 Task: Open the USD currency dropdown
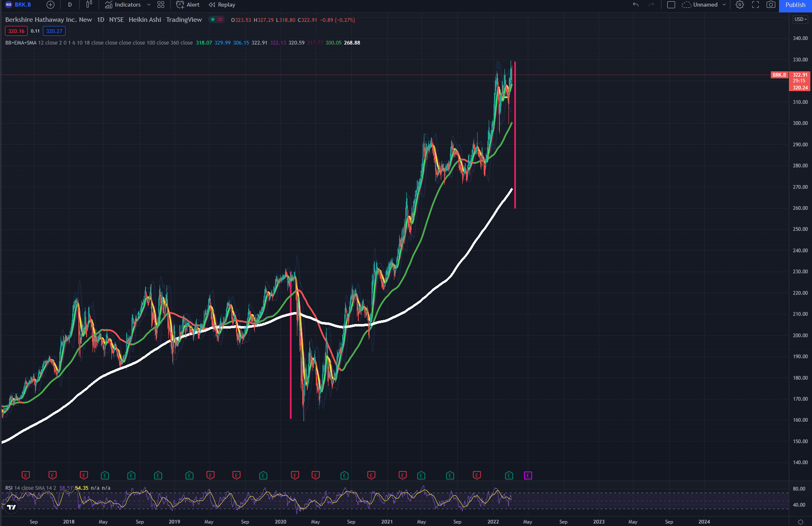coord(800,19)
